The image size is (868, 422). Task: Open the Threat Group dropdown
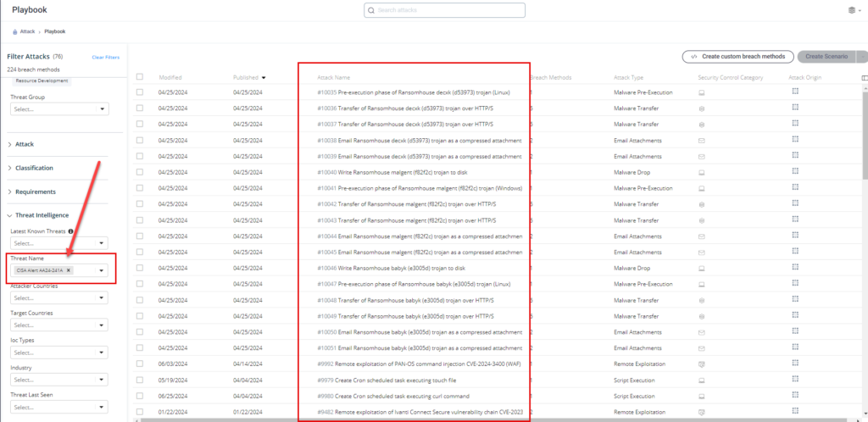point(59,109)
